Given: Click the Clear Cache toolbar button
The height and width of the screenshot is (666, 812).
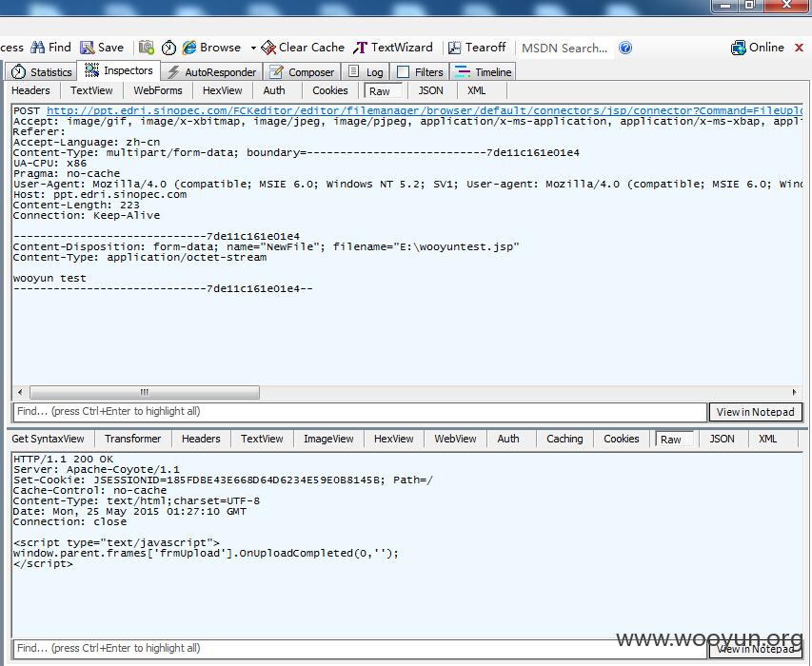Looking at the screenshot, I should [x=303, y=48].
